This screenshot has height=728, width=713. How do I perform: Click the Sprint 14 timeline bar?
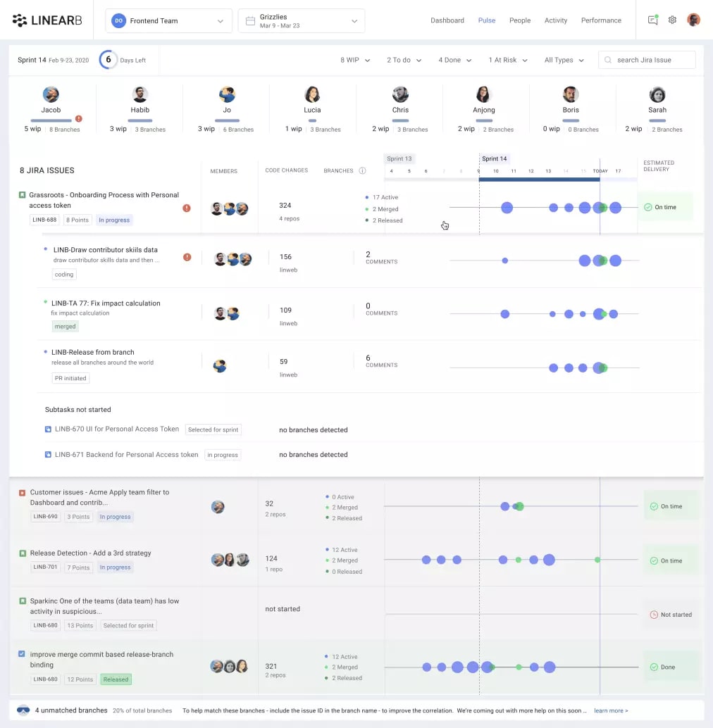[x=539, y=180]
